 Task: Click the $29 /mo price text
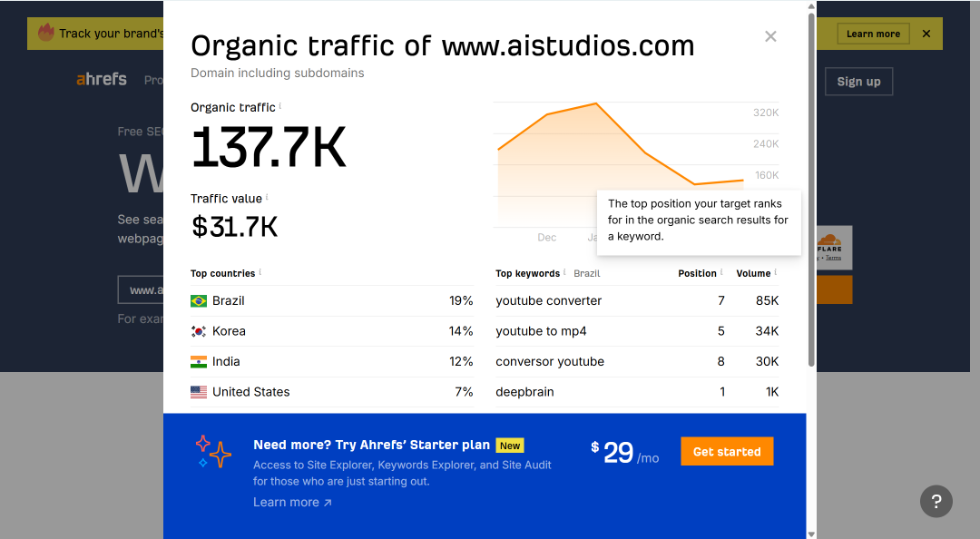click(x=625, y=453)
